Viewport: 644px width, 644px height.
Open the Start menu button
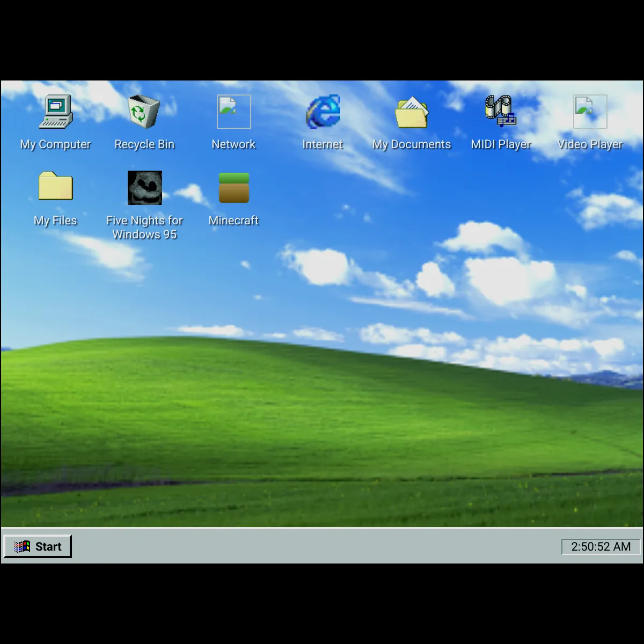pos(38,546)
